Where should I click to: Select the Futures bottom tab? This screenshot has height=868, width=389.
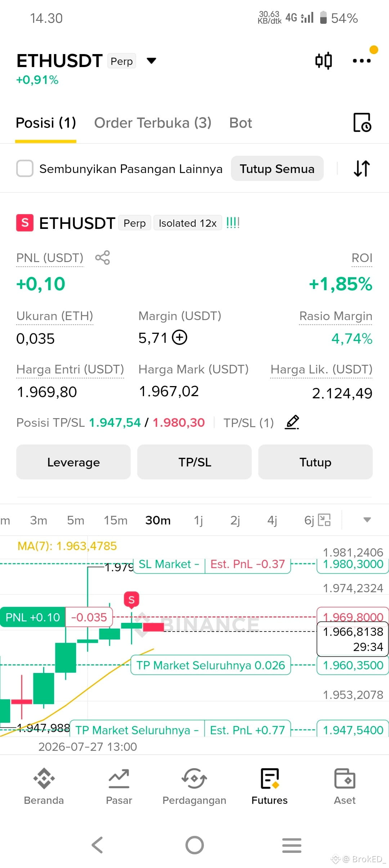[269, 787]
